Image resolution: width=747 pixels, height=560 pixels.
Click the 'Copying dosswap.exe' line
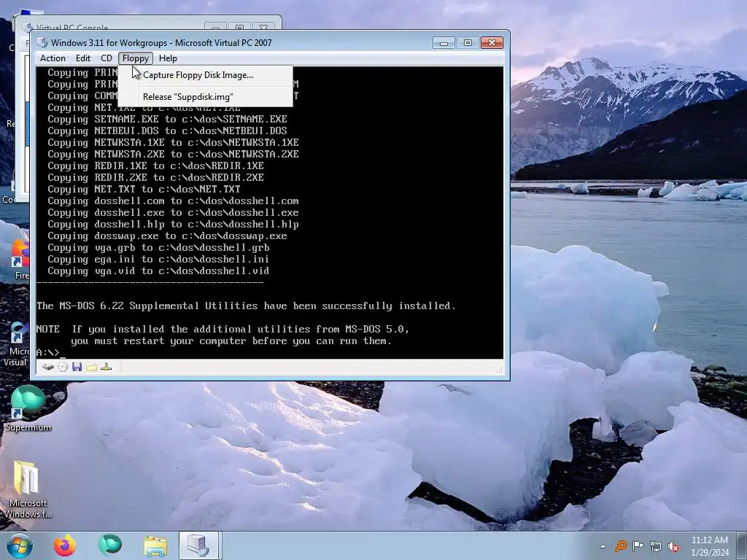[x=167, y=236]
